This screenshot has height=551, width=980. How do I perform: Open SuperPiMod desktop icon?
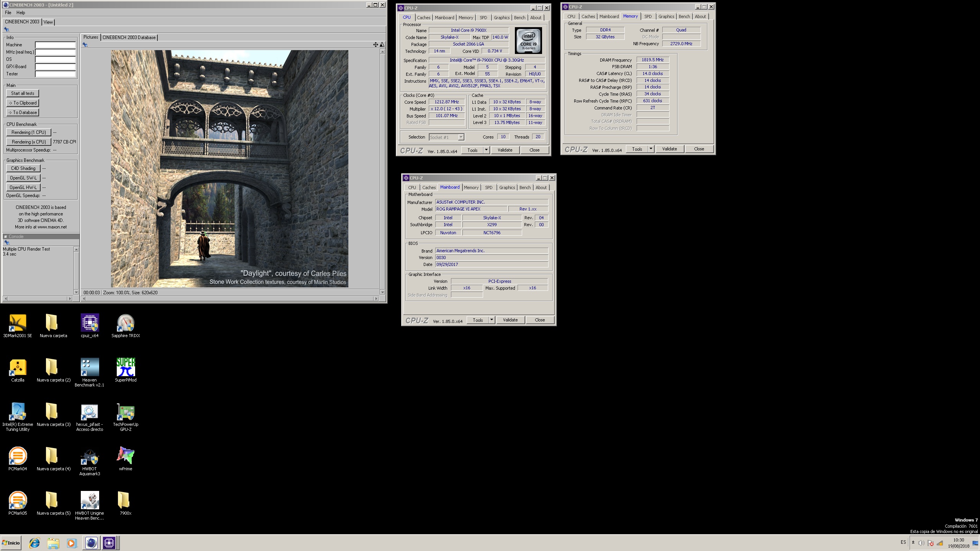coord(126,370)
